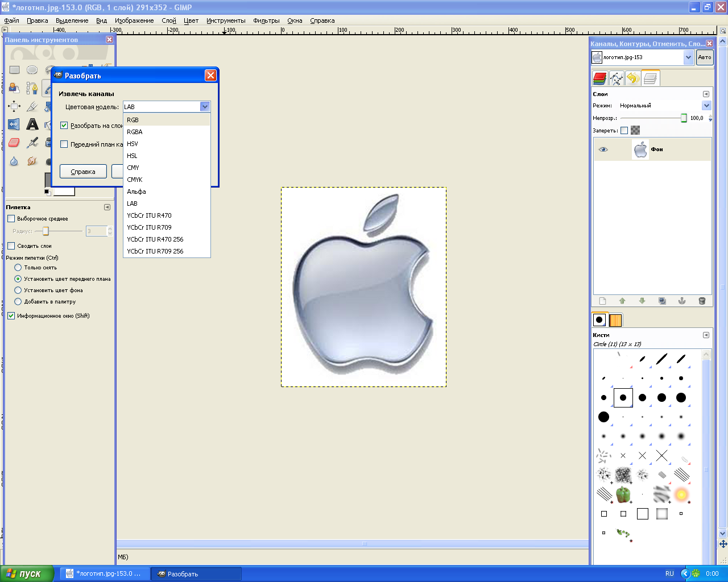
Task: Choose 'YCbCr ITU R709' from list
Action: click(x=167, y=227)
